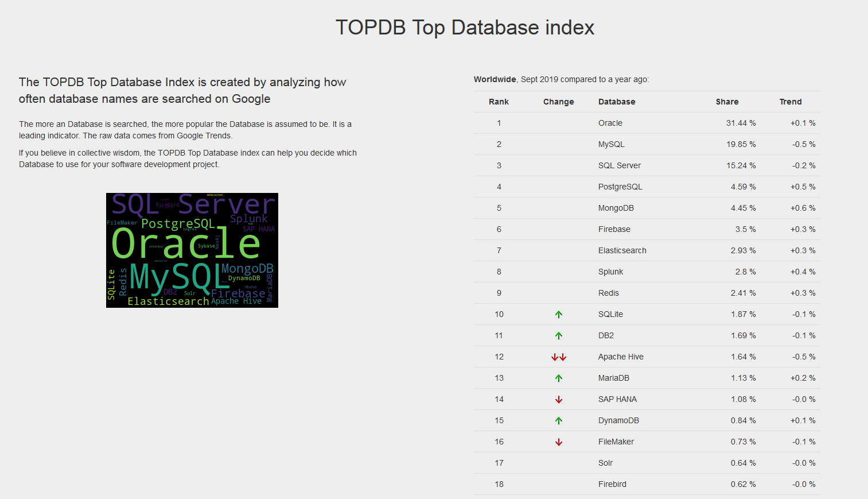Click the Database column header
This screenshot has width=868, height=499.
point(617,102)
